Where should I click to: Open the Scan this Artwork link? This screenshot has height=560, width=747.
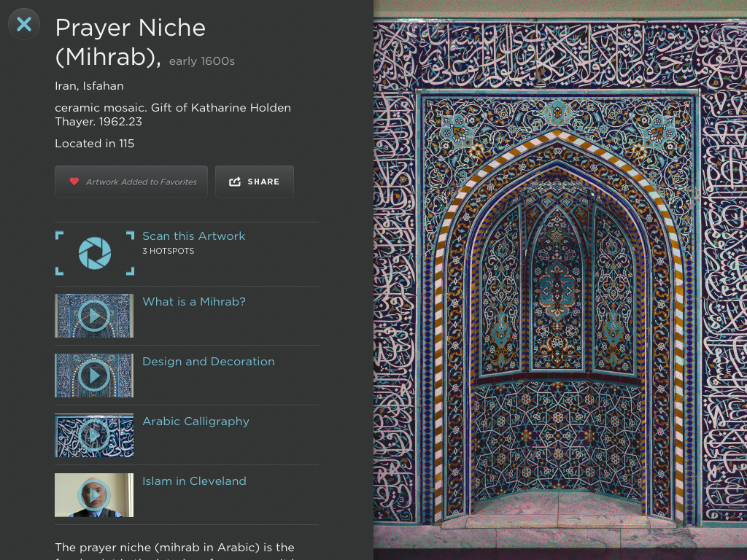tap(193, 236)
